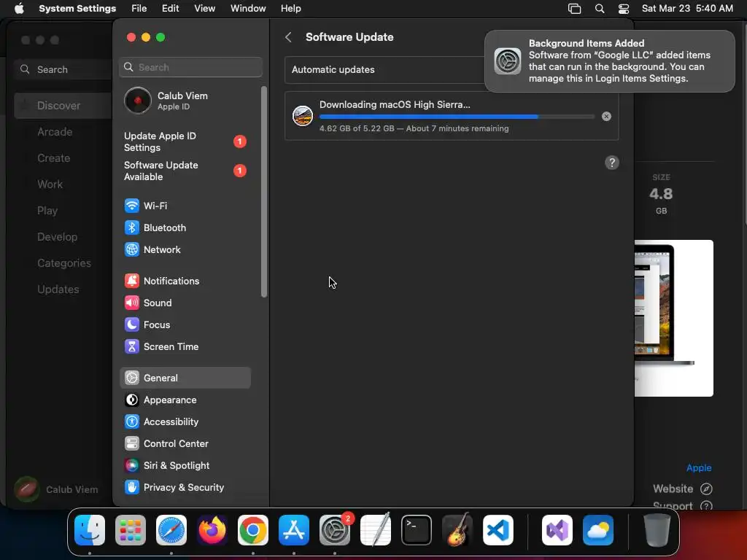Open Accessibility settings
The height and width of the screenshot is (560, 747).
click(185, 422)
